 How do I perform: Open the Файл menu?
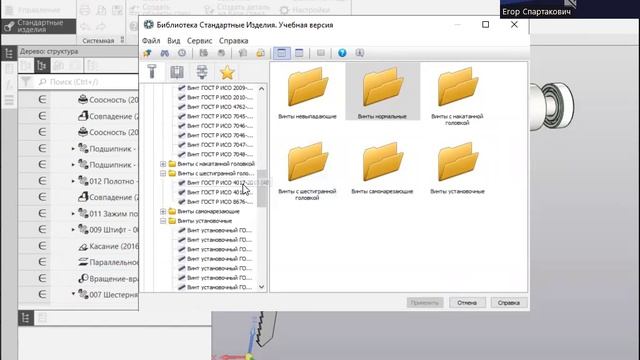(151, 41)
